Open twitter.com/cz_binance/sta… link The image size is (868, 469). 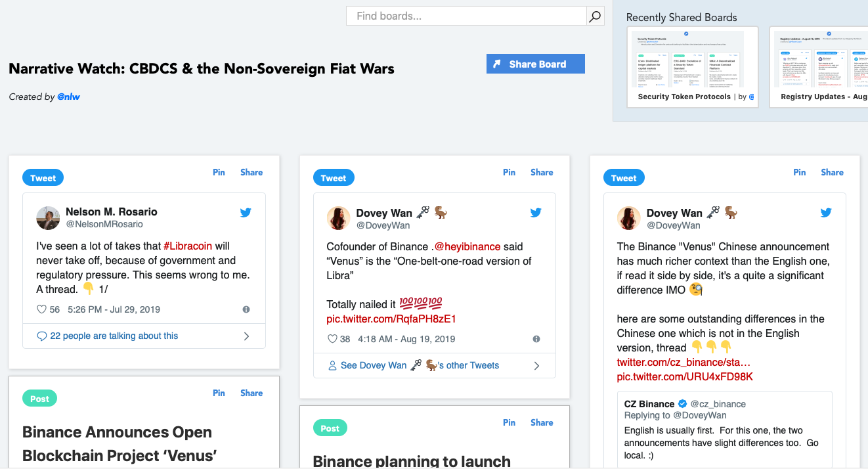684,362
